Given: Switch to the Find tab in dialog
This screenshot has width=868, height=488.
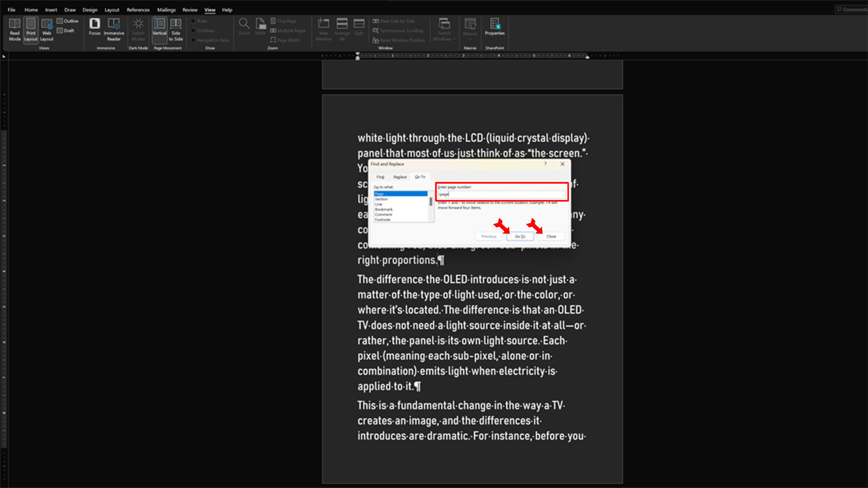Looking at the screenshot, I should (x=380, y=177).
